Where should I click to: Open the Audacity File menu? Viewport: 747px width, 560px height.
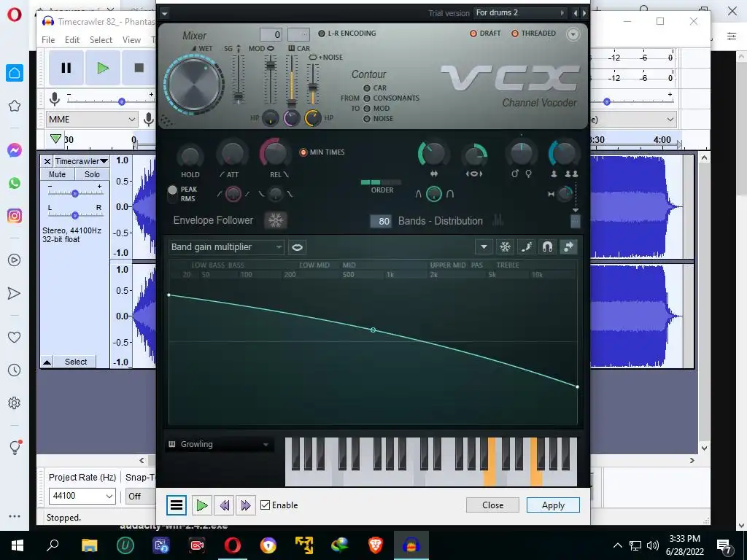(x=48, y=40)
